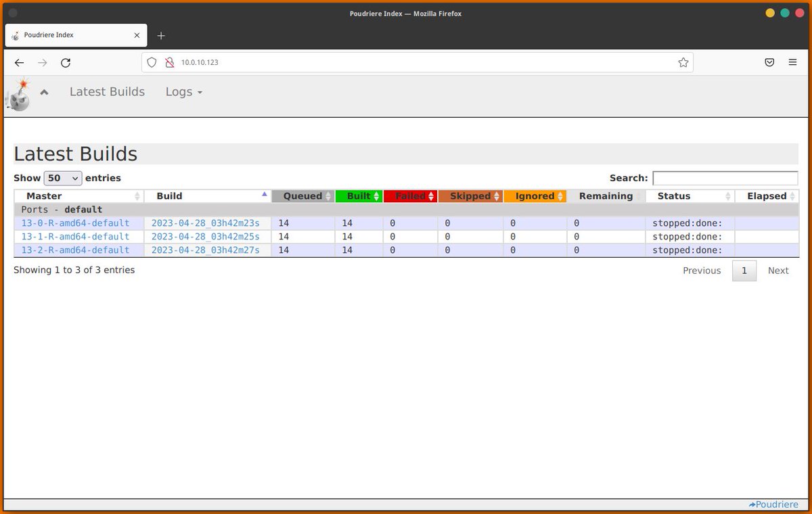Open the Firefox hamburger menu
812x514 pixels.
pyautogui.click(x=792, y=62)
